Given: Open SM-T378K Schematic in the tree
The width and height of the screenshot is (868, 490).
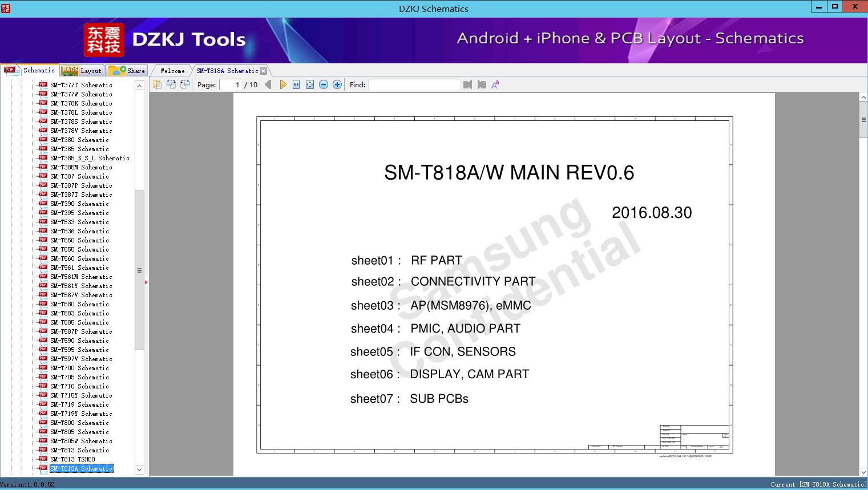Looking at the screenshot, I should coord(81,103).
